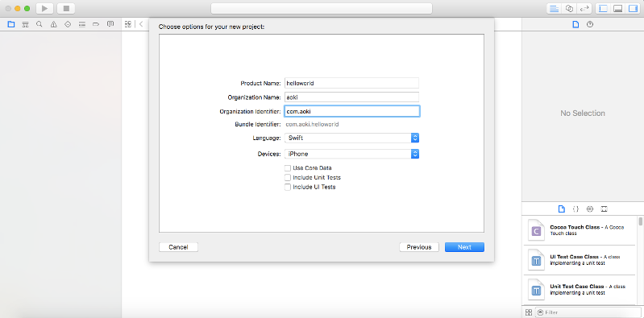
Task: Toggle the Utilities pane visibility
Action: (633, 8)
